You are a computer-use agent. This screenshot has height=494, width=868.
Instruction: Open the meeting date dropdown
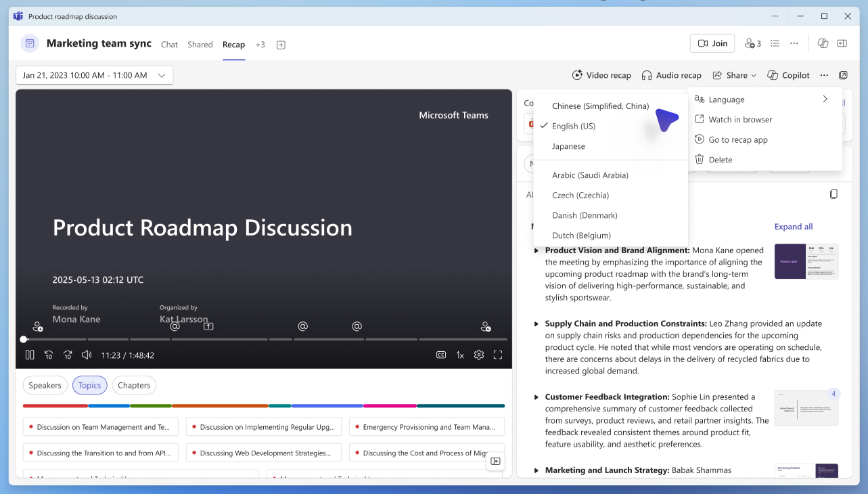[95, 75]
